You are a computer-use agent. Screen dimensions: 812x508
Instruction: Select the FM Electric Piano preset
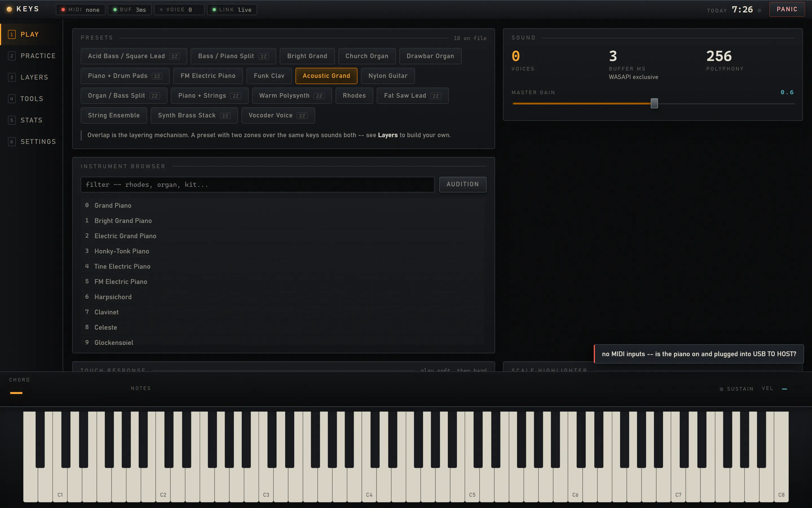(208, 76)
